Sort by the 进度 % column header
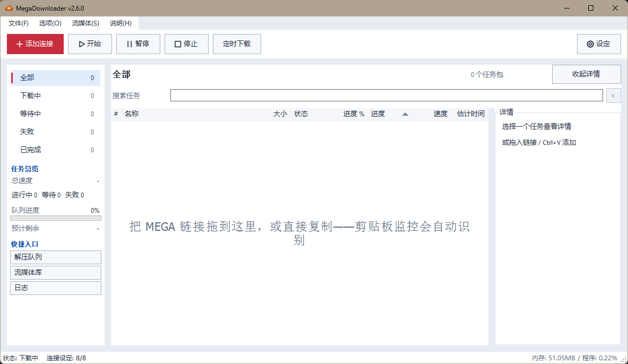Screen dimensions: 628x364 pos(354,114)
